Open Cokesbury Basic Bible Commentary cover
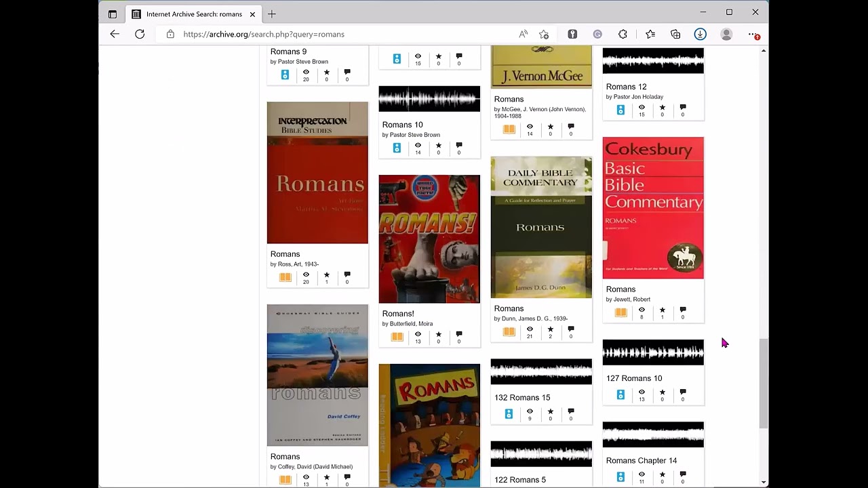 653,208
